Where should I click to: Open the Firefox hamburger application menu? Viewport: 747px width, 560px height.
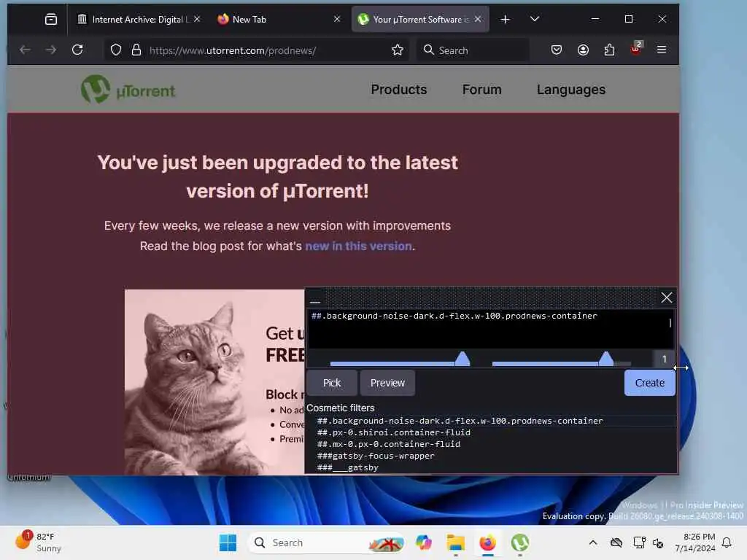(x=662, y=50)
